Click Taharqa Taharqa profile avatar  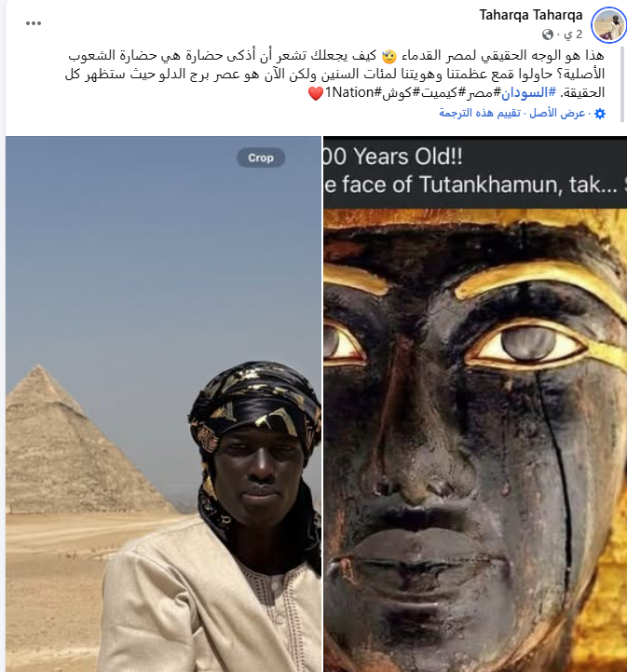point(608,24)
